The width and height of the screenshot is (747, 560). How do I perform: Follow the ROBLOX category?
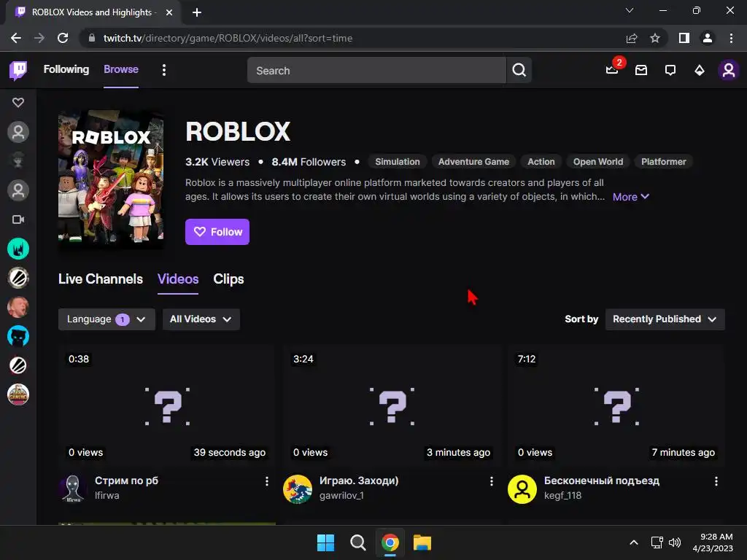pyautogui.click(x=217, y=232)
